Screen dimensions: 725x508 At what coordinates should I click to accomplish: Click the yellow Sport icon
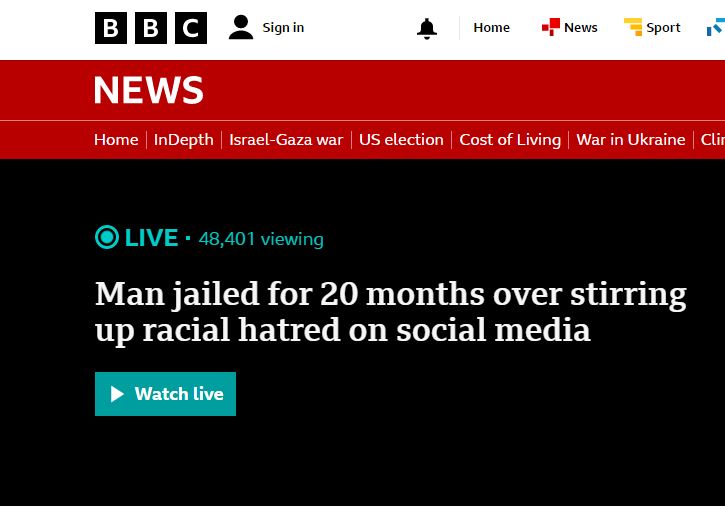tap(632, 27)
